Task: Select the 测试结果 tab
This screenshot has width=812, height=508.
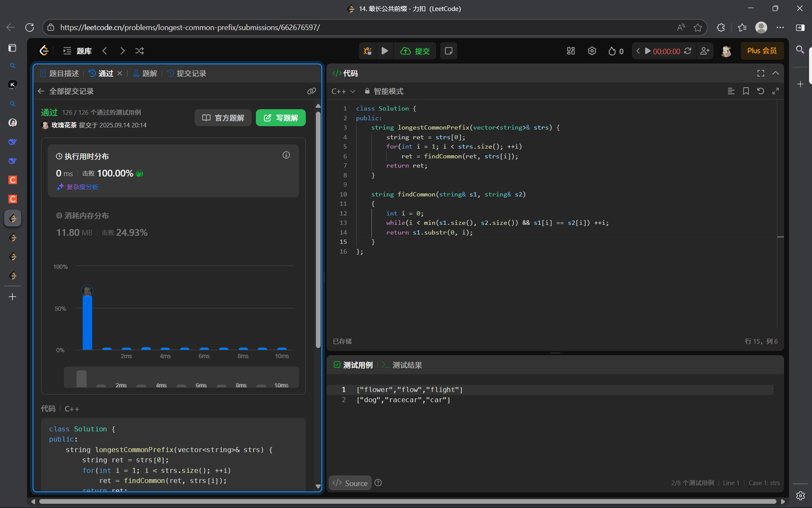Action: click(402, 365)
